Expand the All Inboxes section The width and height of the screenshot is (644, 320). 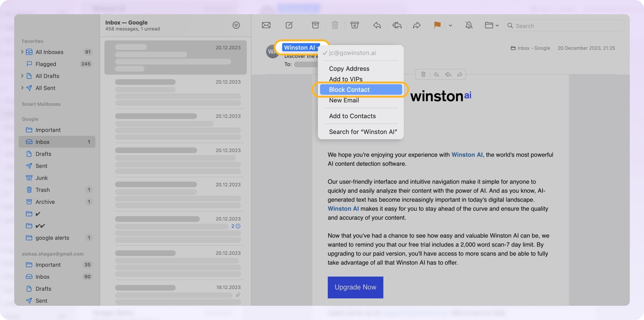click(x=22, y=52)
